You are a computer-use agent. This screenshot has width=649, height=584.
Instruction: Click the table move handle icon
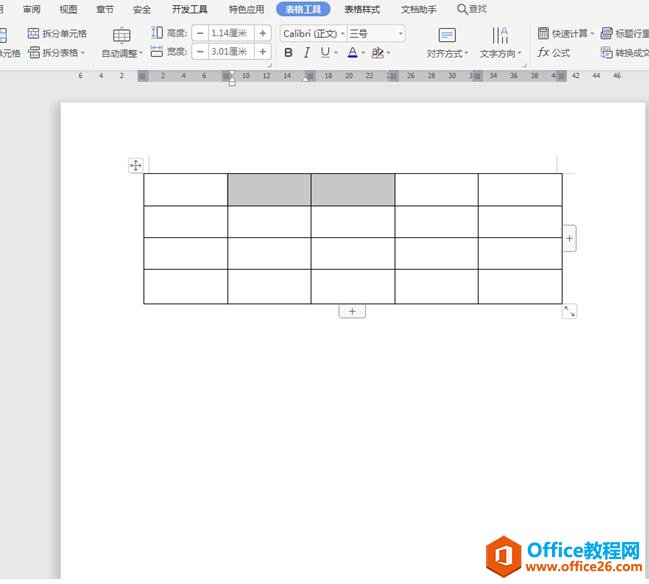pyautogui.click(x=136, y=166)
